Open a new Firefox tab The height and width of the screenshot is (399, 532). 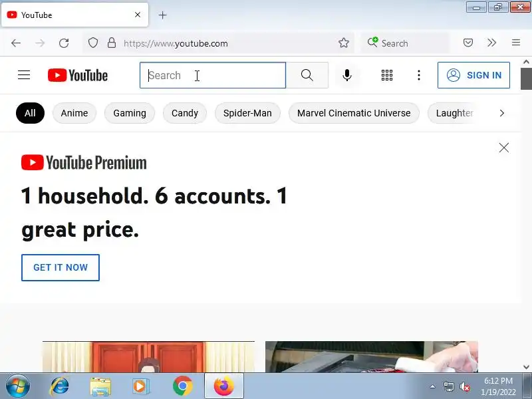coord(162,15)
